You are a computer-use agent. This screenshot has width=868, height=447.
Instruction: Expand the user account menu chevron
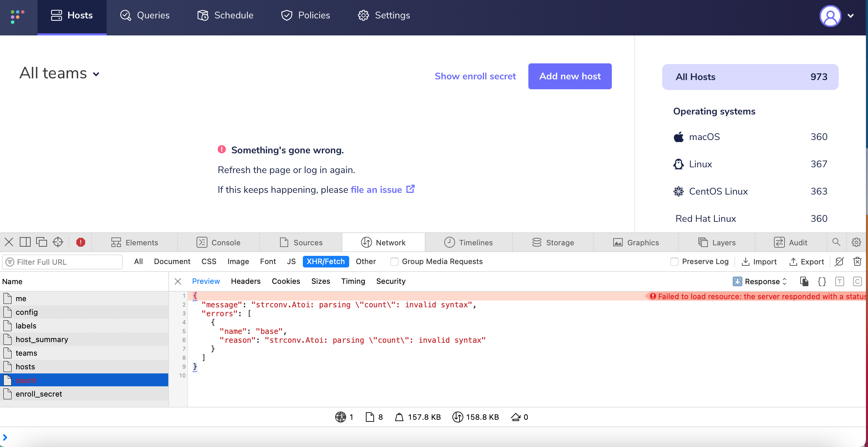pyautogui.click(x=851, y=16)
